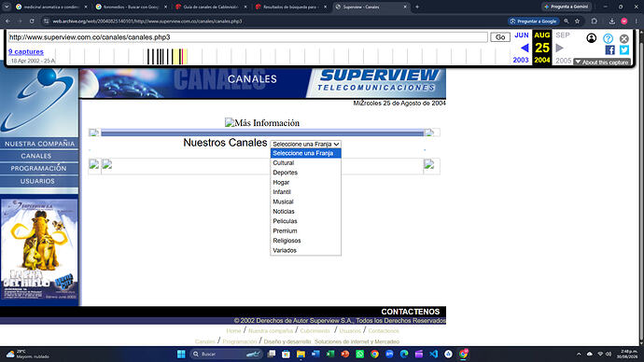Close the Wayback Machine toolbar with X icon

[623, 38]
